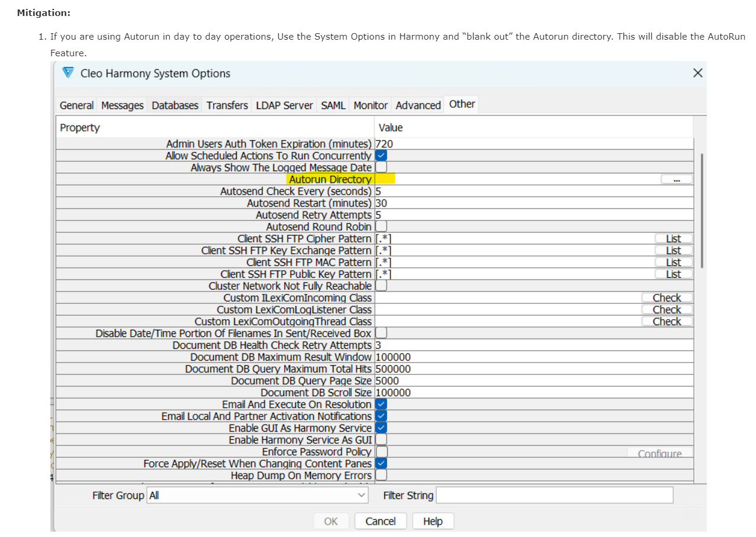
Task: Select the SAML tab
Action: [333, 105]
